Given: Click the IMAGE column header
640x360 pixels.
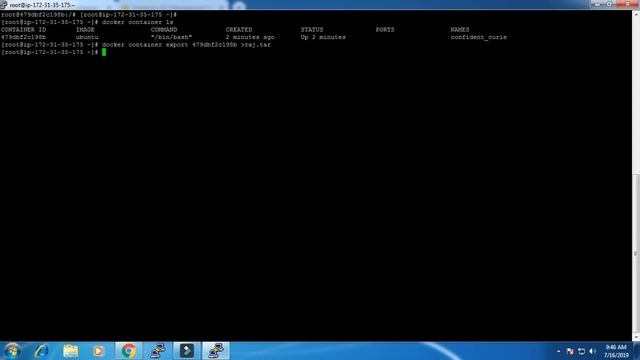Looking at the screenshot, I should pos(85,29).
